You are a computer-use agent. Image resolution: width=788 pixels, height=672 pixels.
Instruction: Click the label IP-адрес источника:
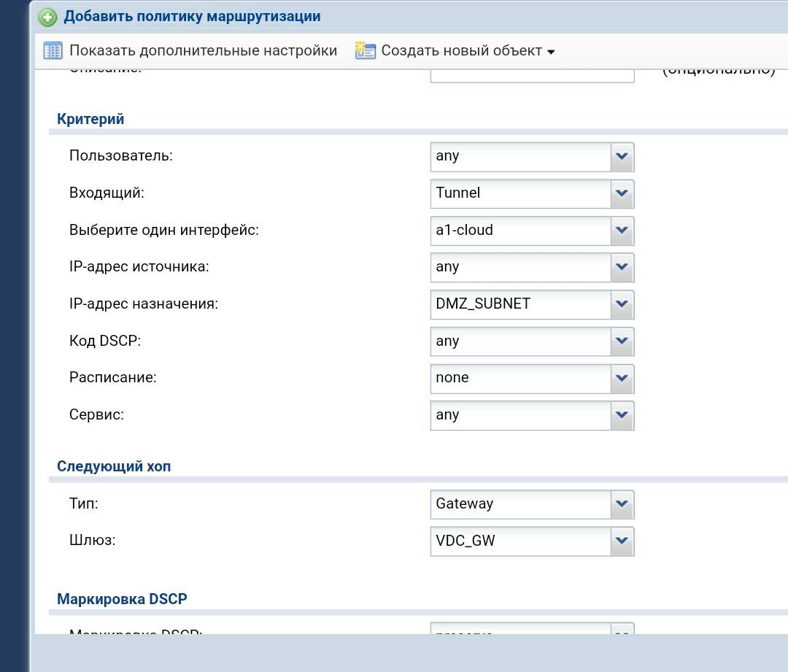tap(139, 266)
